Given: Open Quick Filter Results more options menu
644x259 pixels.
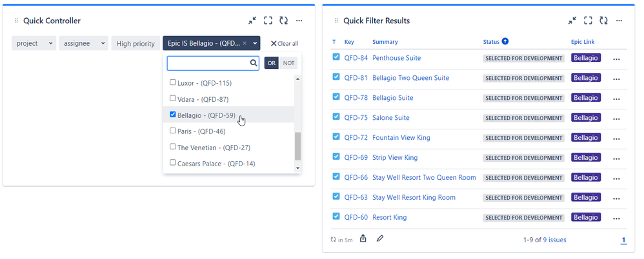Looking at the screenshot, I should click(619, 21).
